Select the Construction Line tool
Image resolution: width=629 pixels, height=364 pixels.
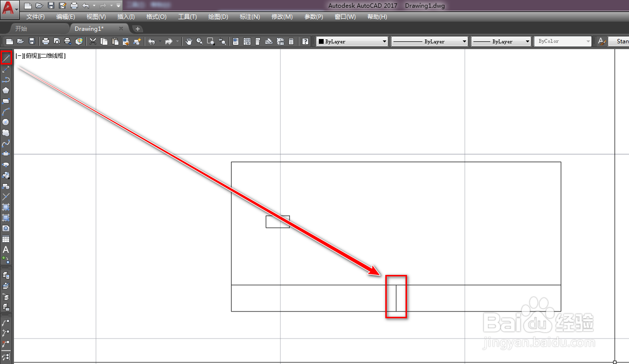point(6,69)
